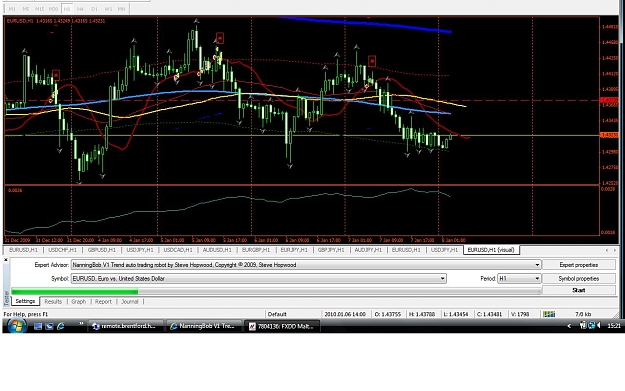This screenshot has height=391, width=625.
Task: Click the V: 1798 volume value
Action: click(x=520, y=314)
